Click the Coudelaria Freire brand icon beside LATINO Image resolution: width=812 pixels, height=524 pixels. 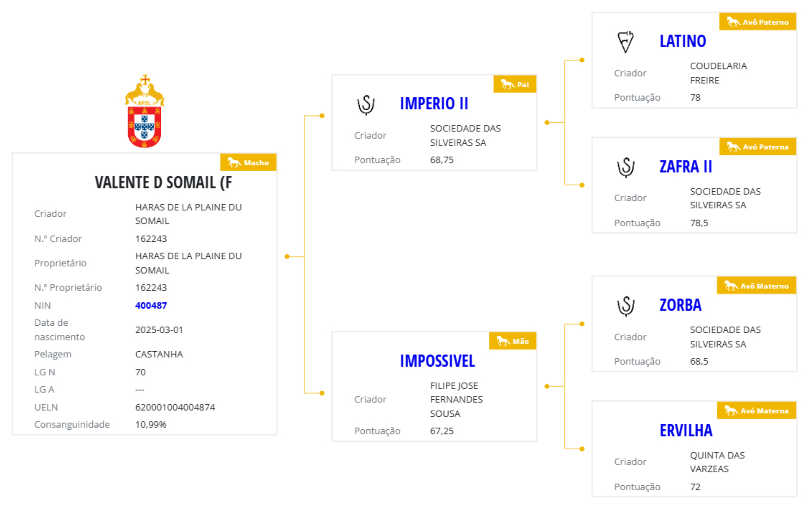tap(625, 41)
